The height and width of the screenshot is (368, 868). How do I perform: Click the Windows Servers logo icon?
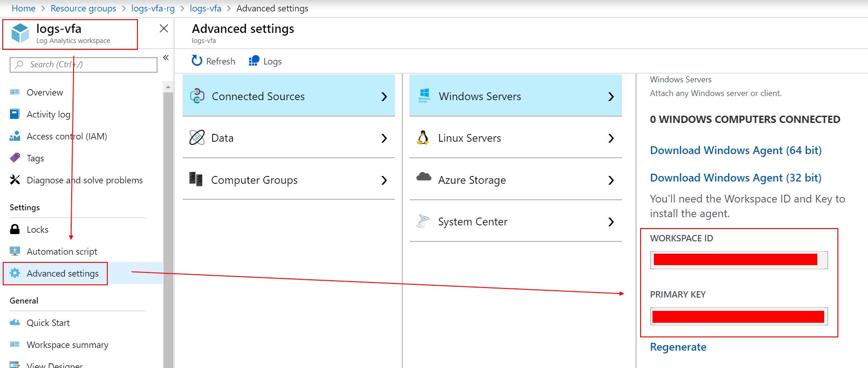point(424,96)
